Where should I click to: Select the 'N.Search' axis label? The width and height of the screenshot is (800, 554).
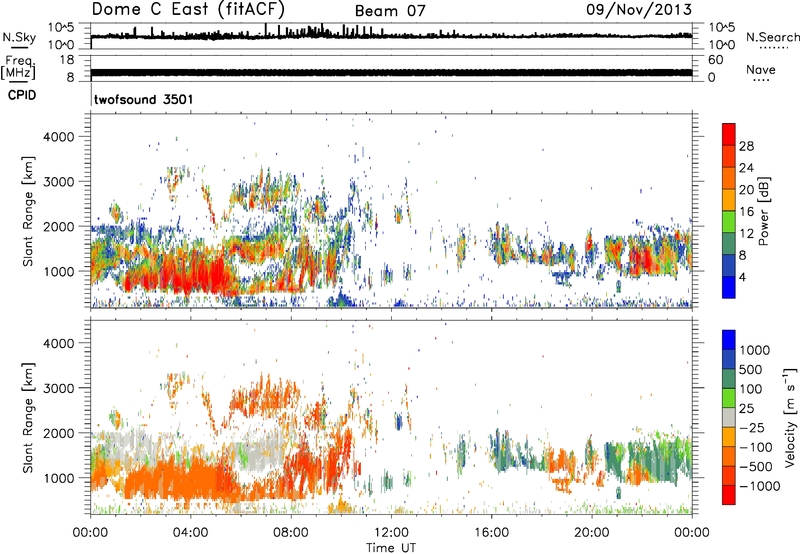772,37
